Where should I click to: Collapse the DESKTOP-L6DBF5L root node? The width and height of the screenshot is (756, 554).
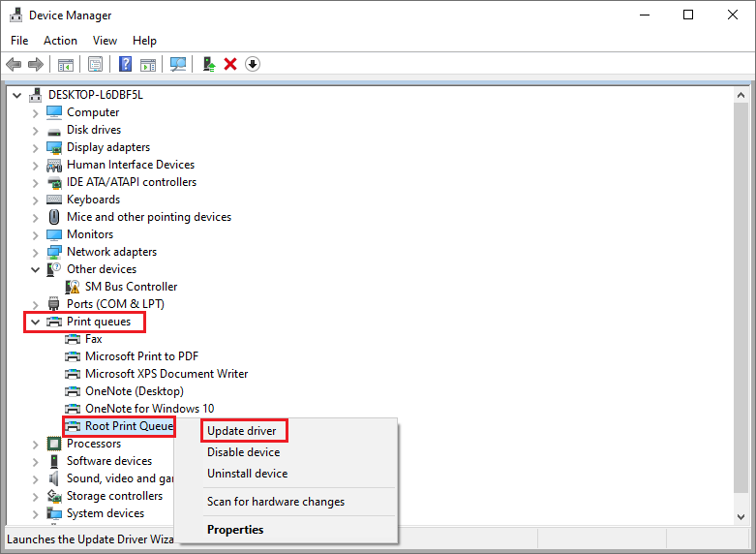(x=16, y=95)
